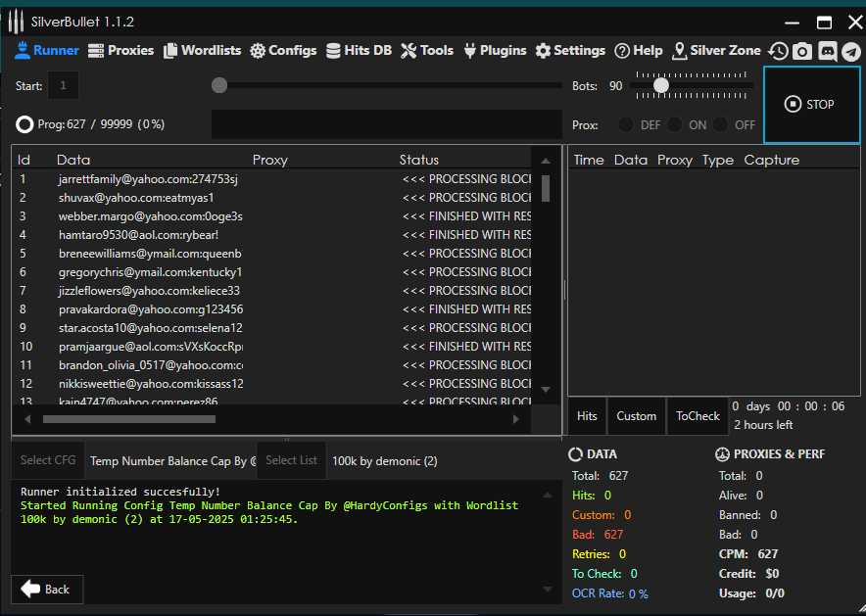
Task: Click the Configs gear icon
Action: (x=258, y=51)
